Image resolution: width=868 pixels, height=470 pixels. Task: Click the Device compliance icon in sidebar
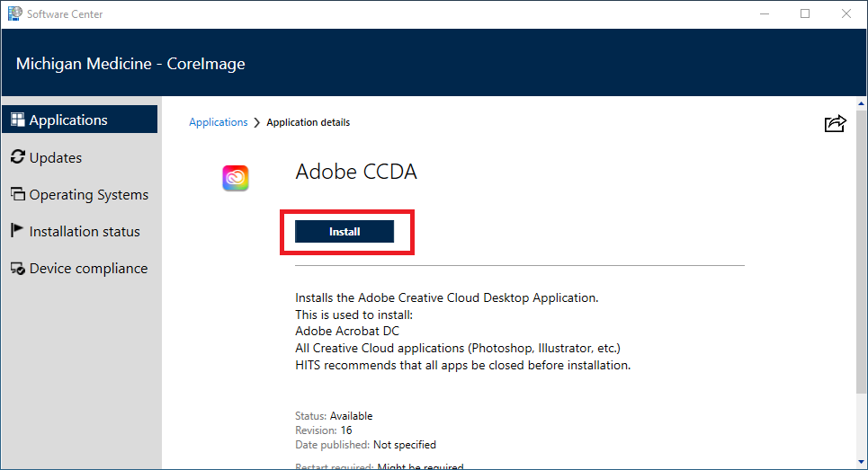click(18, 269)
